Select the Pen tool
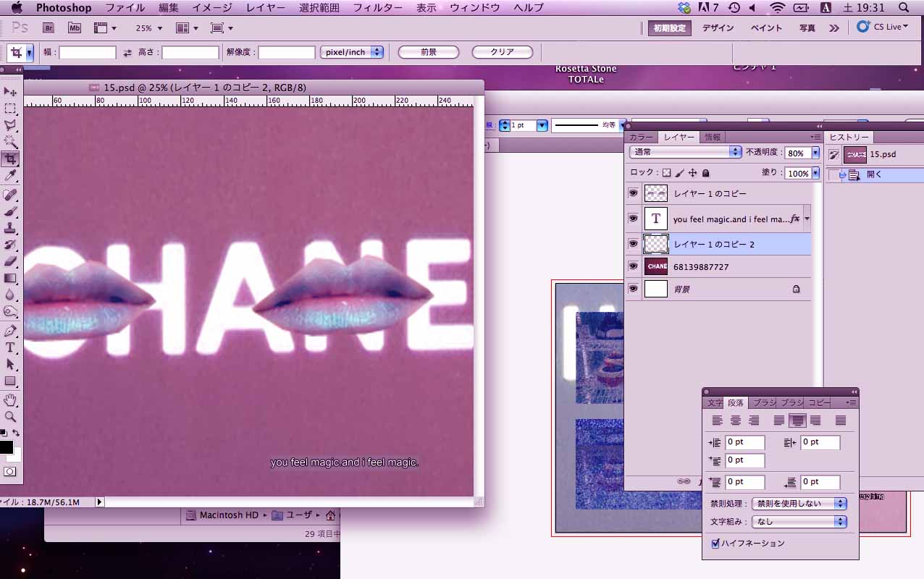The image size is (924, 579). (10, 331)
